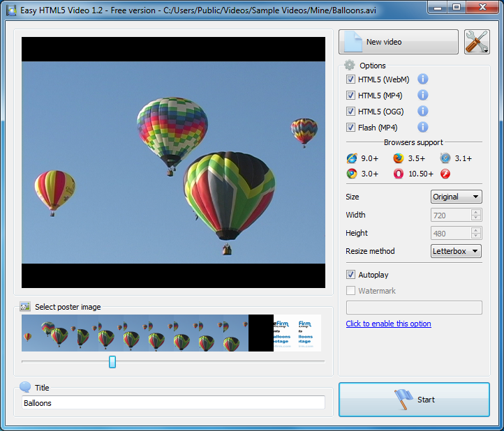Image resolution: width=504 pixels, height=431 pixels.
Task: Open the wrench and screwdriver settings menu
Action: tap(477, 42)
